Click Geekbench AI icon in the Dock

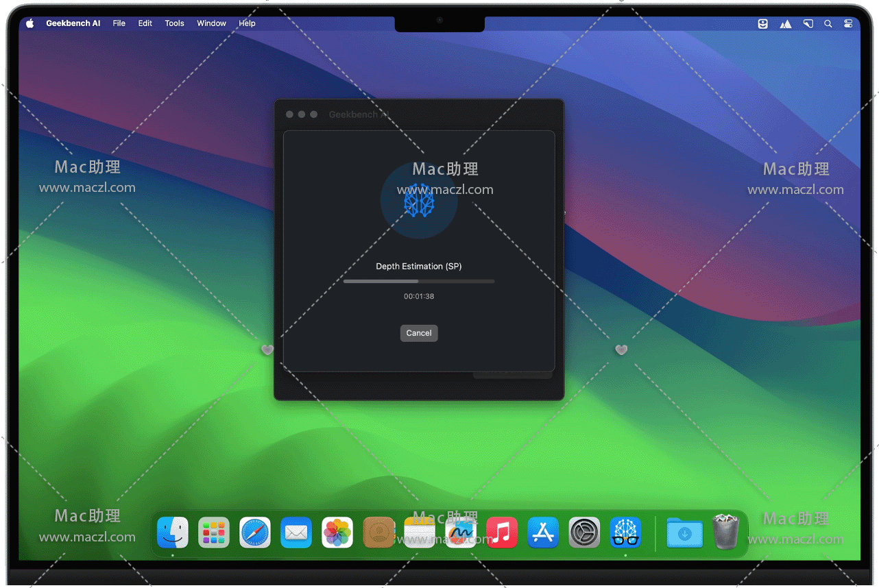coord(625,532)
